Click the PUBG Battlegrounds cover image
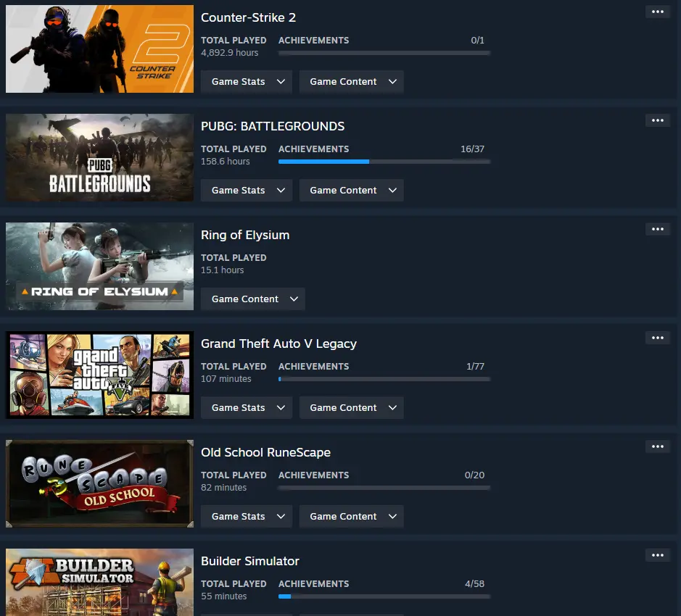The width and height of the screenshot is (681, 616). (x=99, y=157)
